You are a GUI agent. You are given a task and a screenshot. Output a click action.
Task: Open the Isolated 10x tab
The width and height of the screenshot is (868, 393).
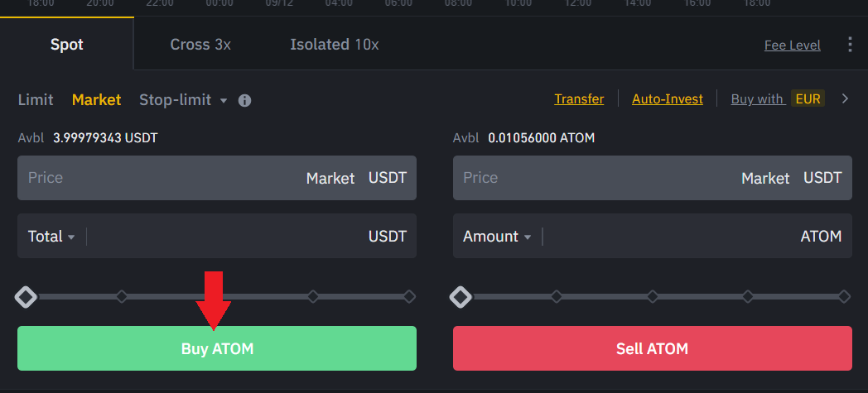click(334, 45)
